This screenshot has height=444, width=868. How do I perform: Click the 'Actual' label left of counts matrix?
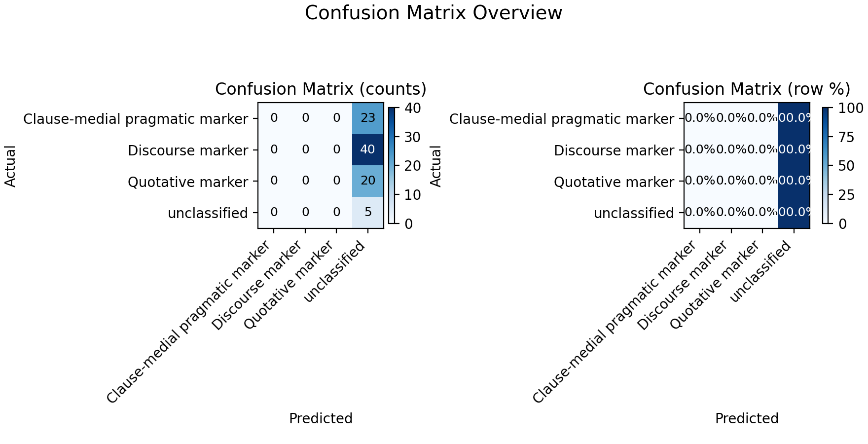(x=10, y=166)
